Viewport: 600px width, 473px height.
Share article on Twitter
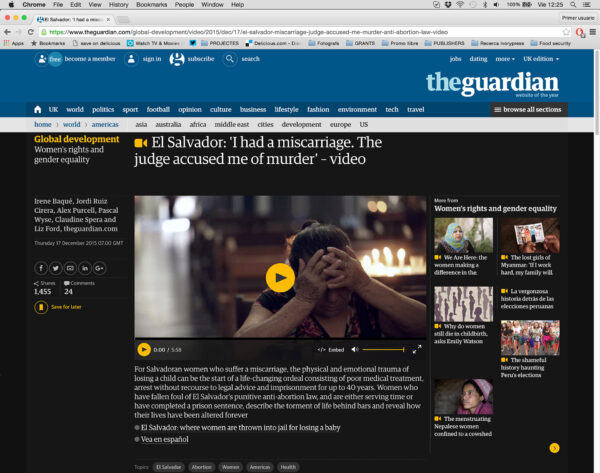(55, 268)
